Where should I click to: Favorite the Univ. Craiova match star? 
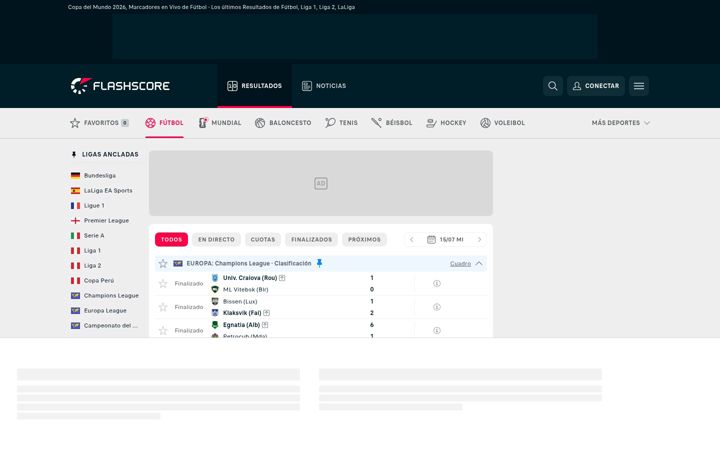point(163,284)
